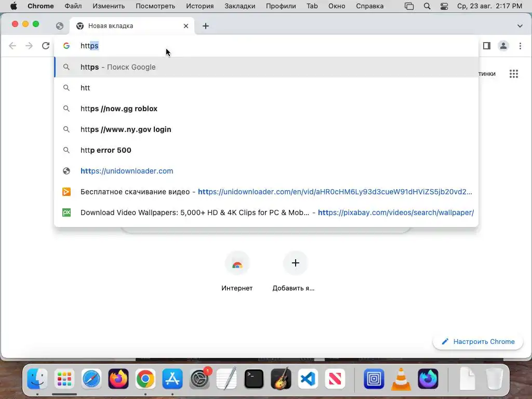The height and width of the screenshot is (399, 532).
Task: Open the Google apps grid
Action: [514, 74]
